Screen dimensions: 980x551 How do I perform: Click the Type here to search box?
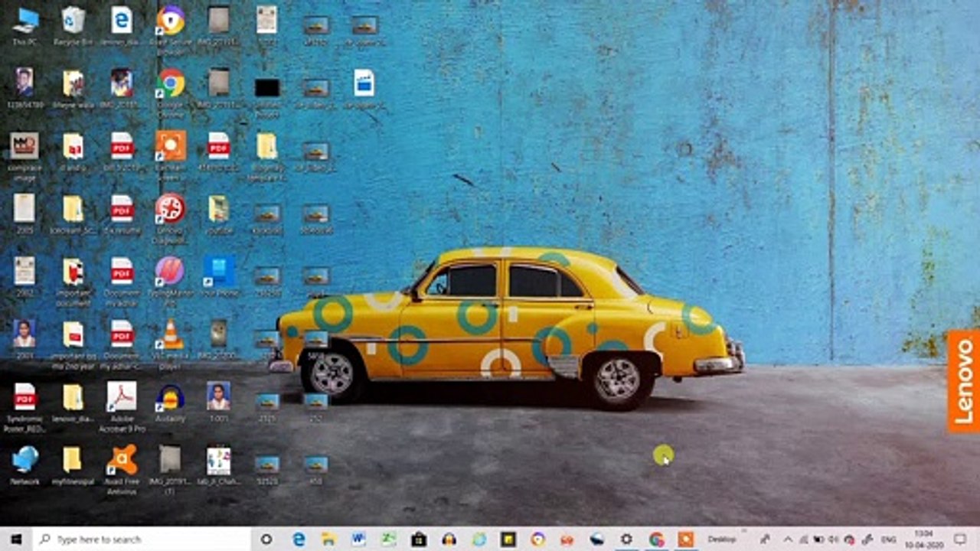point(142,539)
